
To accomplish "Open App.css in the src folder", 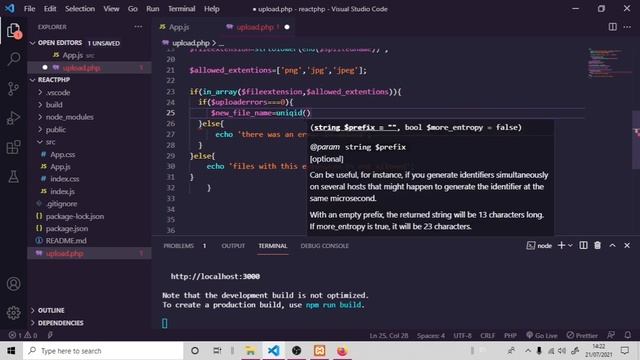I will click(x=62, y=154).
